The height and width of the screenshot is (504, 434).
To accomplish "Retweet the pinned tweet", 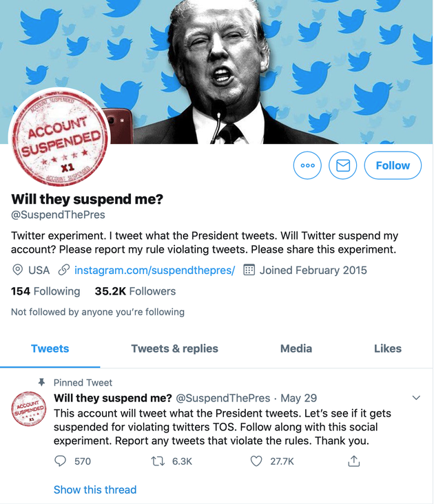I will 156,461.
